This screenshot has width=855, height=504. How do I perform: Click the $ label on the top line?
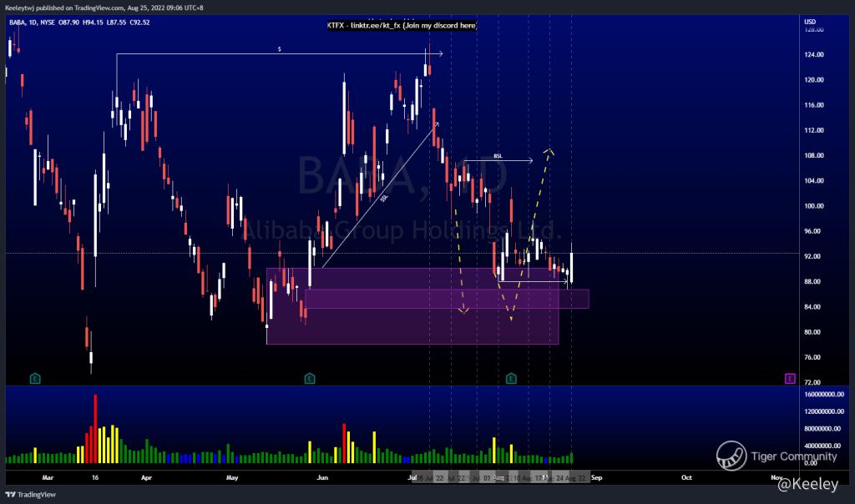point(279,49)
